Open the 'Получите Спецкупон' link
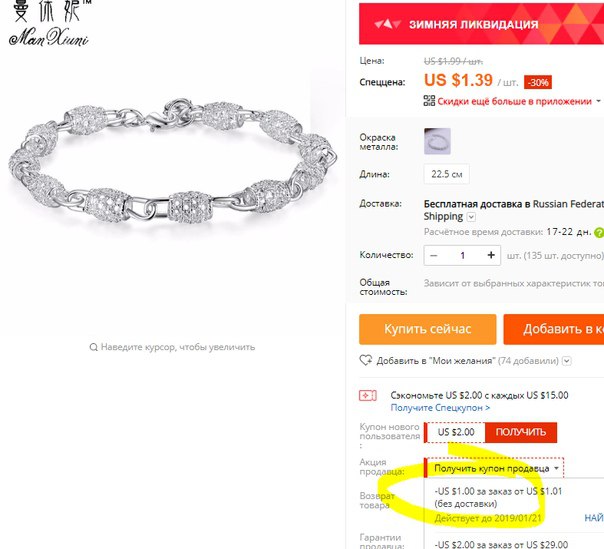Viewport: 604px width, 549px height. point(440,408)
